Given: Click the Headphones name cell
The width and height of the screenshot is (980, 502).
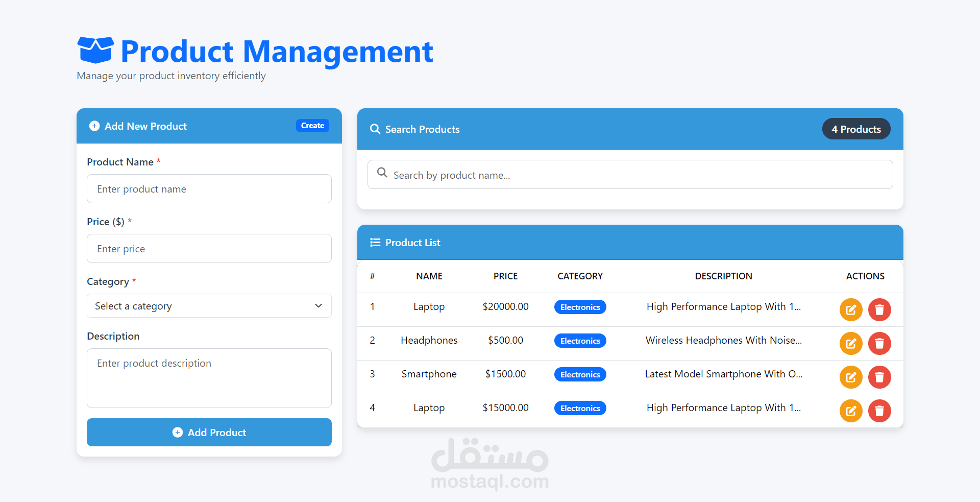Looking at the screenshot, I should click(x=429, y=340).
